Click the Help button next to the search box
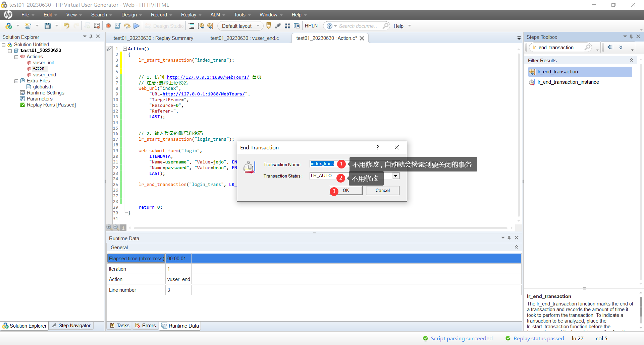 click(398, 26)
